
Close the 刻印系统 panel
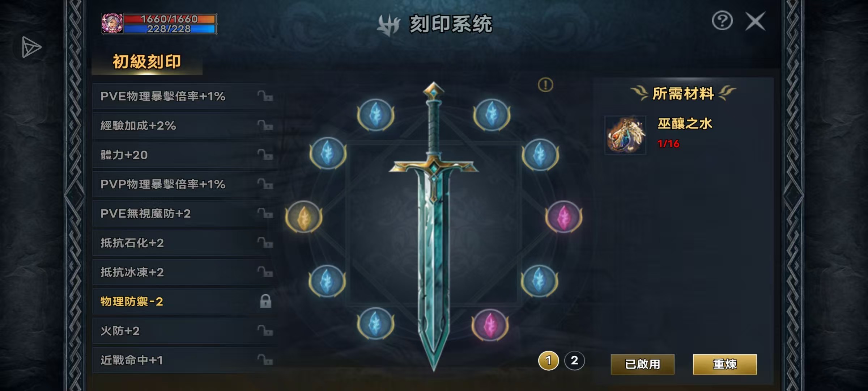click(755, 21)
